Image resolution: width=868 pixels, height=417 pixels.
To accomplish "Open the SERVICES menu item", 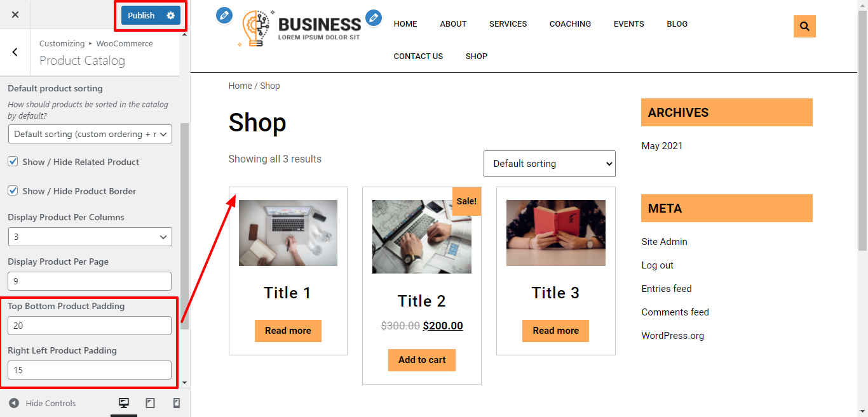I will 508,24.
